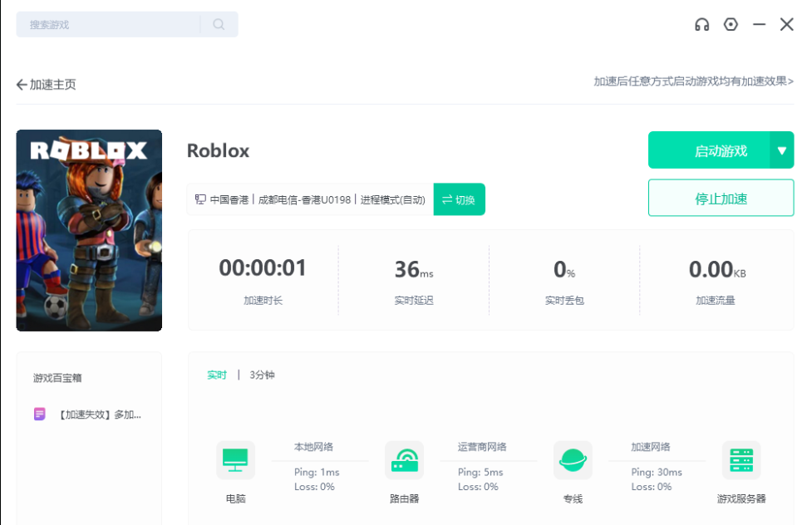This screenshot has width=812, height=525.
Task: Go back to 加速主页
Action: 46,85
